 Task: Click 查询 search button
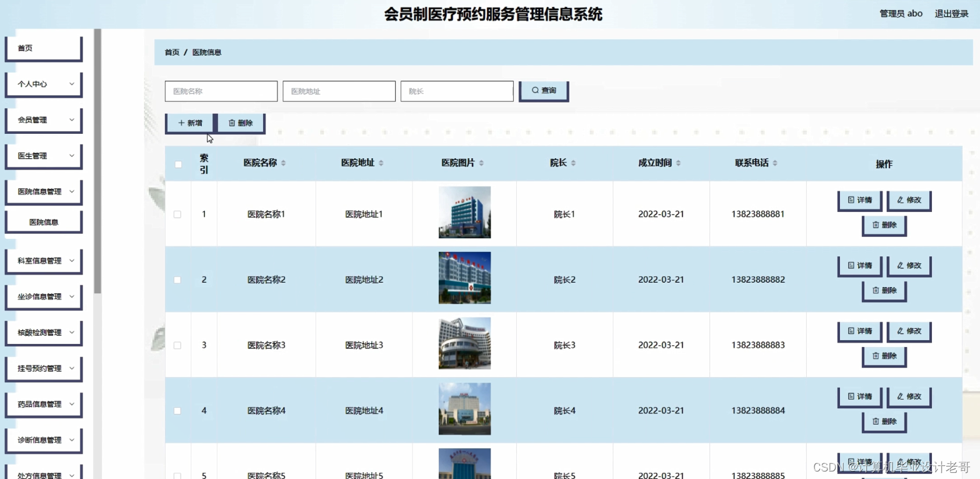[544, 91]
